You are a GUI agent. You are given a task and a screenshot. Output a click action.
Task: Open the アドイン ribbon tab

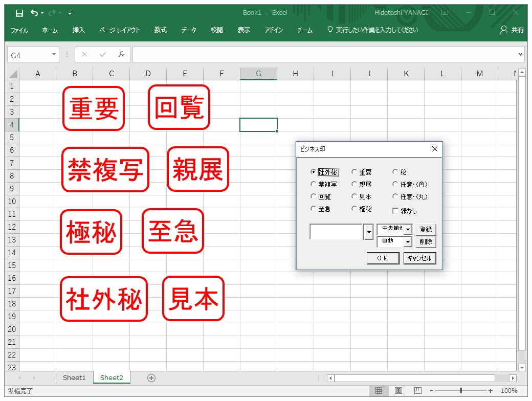[274, 30]
